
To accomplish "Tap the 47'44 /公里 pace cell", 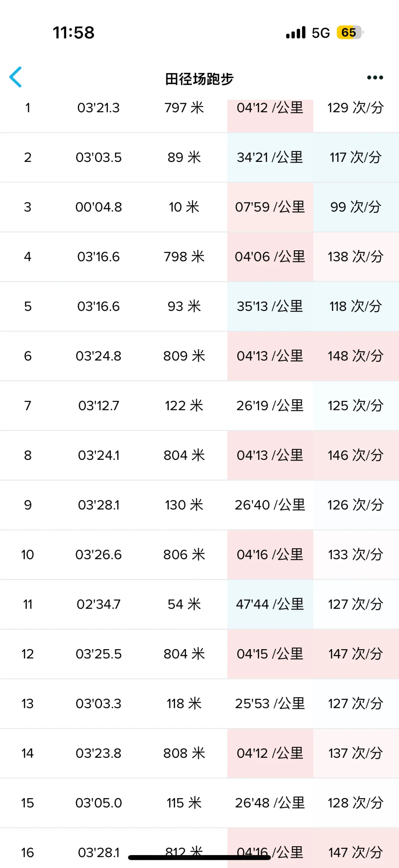I will coord(270,604).
